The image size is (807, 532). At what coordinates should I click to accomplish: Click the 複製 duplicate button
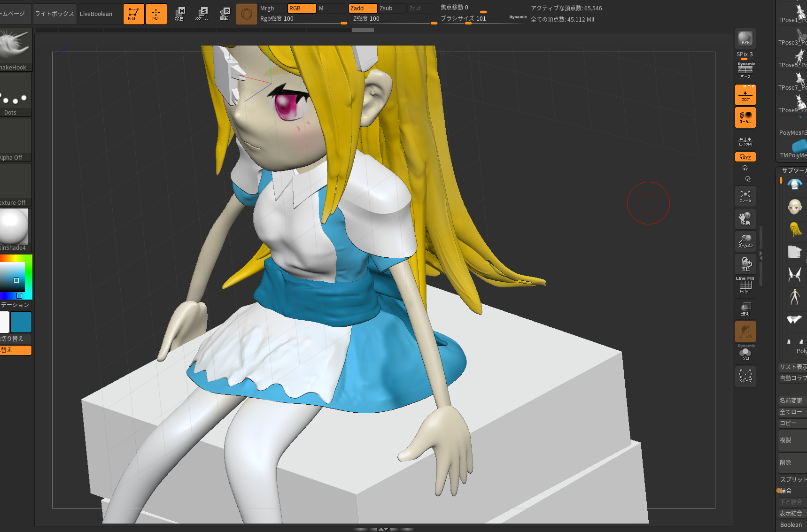click(792, 440)
